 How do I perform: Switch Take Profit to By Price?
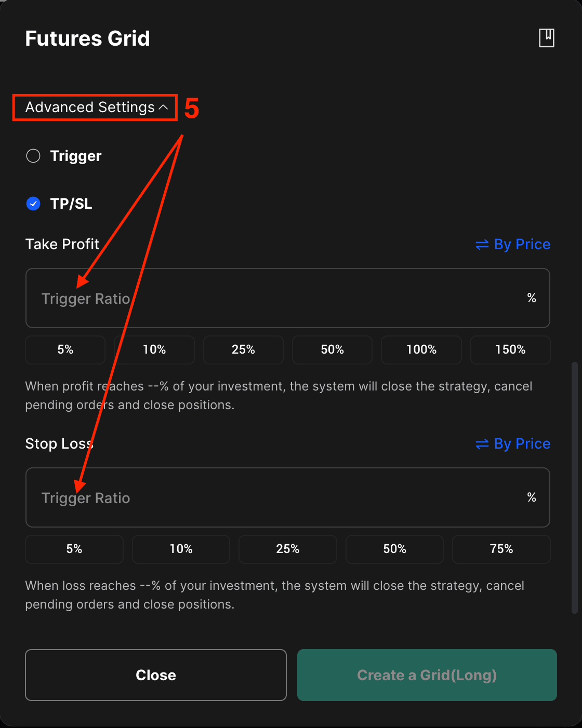513,244
